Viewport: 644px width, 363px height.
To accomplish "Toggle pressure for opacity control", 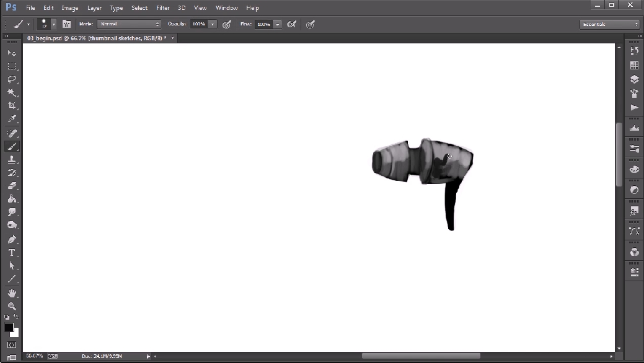I will tap(227, 24).
